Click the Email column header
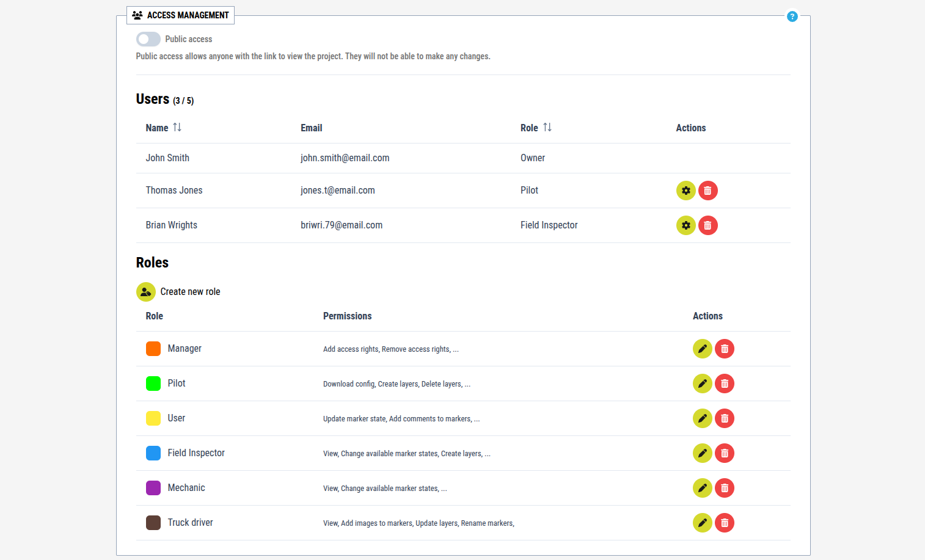Image resolution: width=925 pixels, height=560 pixels. pyautogui.click(x=312, y=128)
